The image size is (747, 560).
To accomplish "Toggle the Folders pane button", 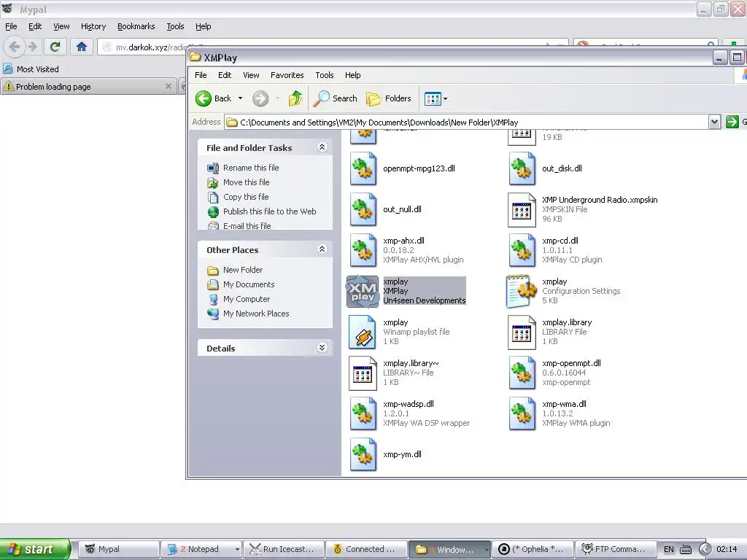I will pyautogui.click(x=389, y=98).
